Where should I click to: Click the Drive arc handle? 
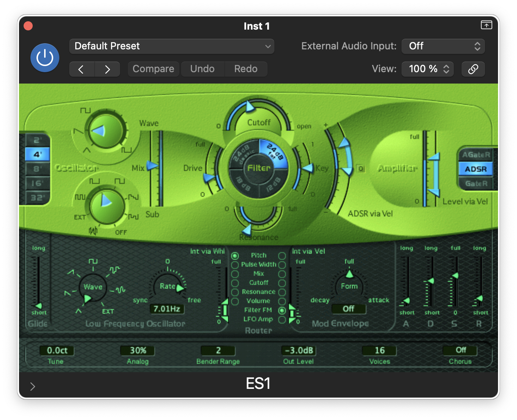coord(209,178)
